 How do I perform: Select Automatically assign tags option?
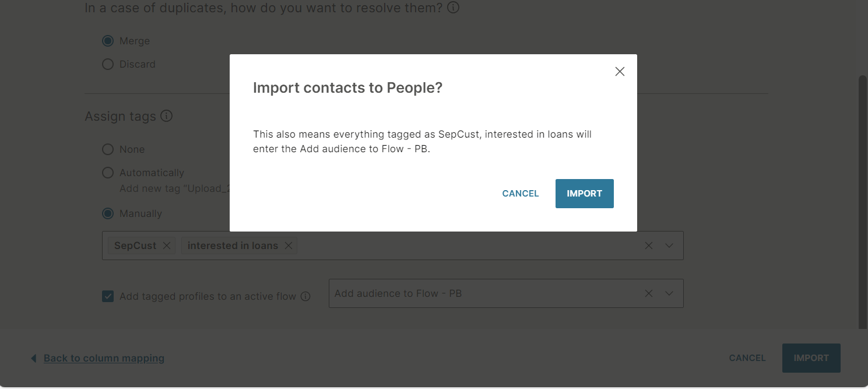pyautogui.click(x=108, y=173)
